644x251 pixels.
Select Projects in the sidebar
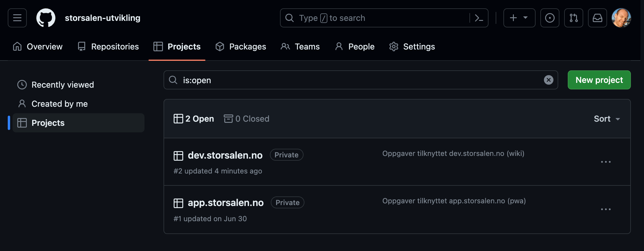(x=79, y=123)
